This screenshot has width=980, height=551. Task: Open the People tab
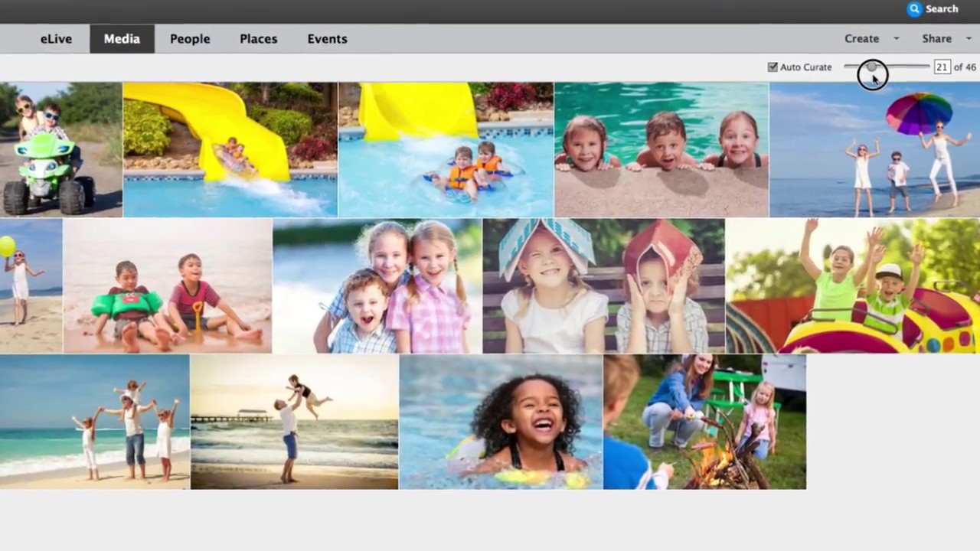pos(190,39)
